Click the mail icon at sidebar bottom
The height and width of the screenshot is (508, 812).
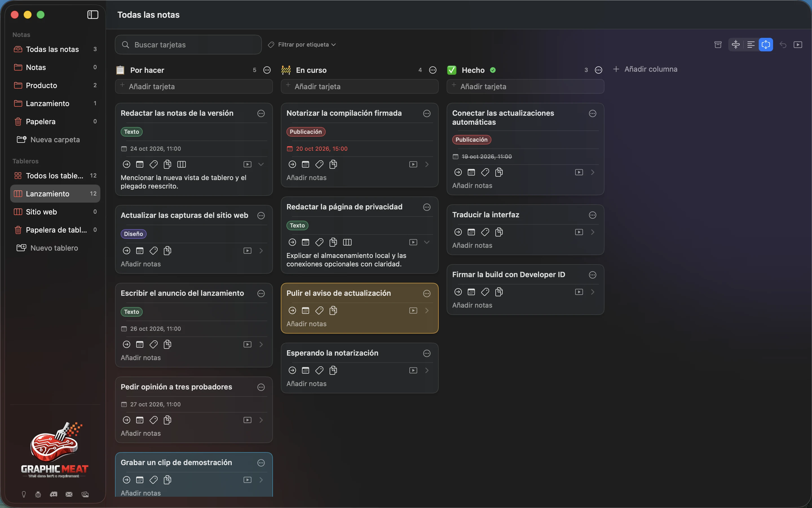pyautogui.click(x=69, y=494)
